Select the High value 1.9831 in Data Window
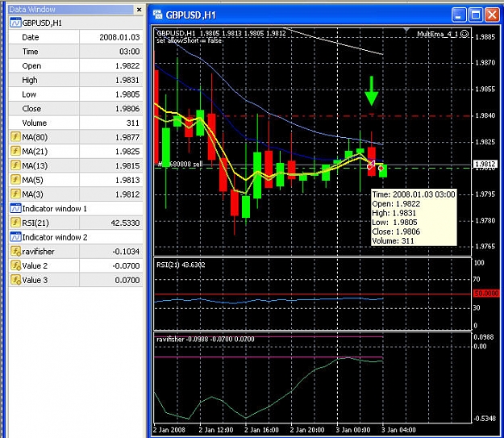Viewport: 504px width, 438px height. (x=127, y=80)
